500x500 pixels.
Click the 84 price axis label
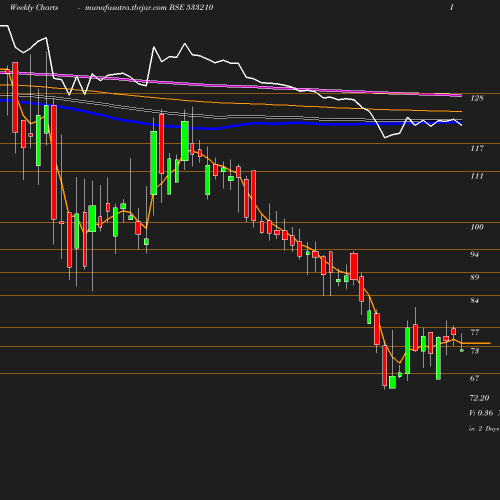(x=474, y=300)
